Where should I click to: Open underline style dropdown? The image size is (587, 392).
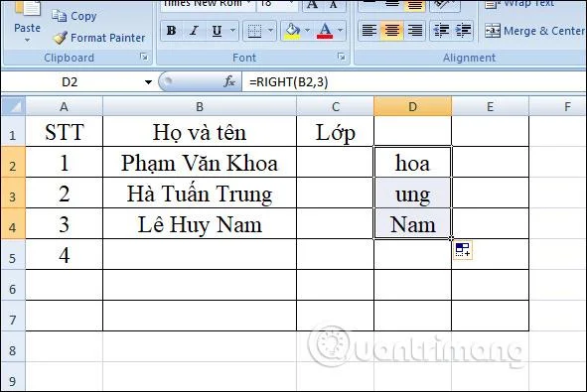point(232,31)
